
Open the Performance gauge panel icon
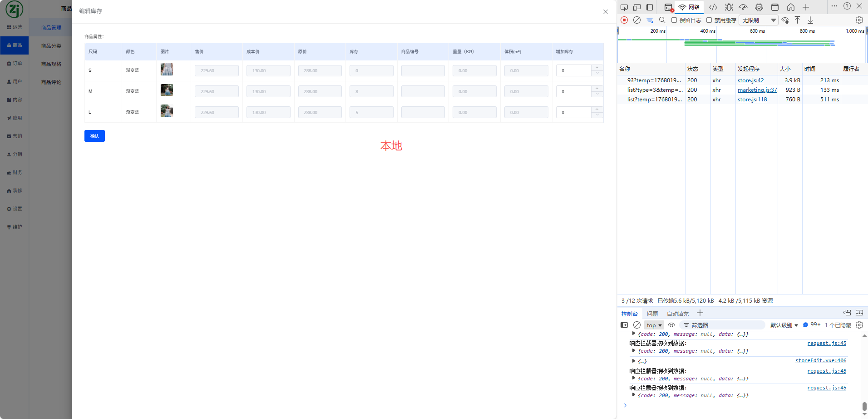pos(743,7)
